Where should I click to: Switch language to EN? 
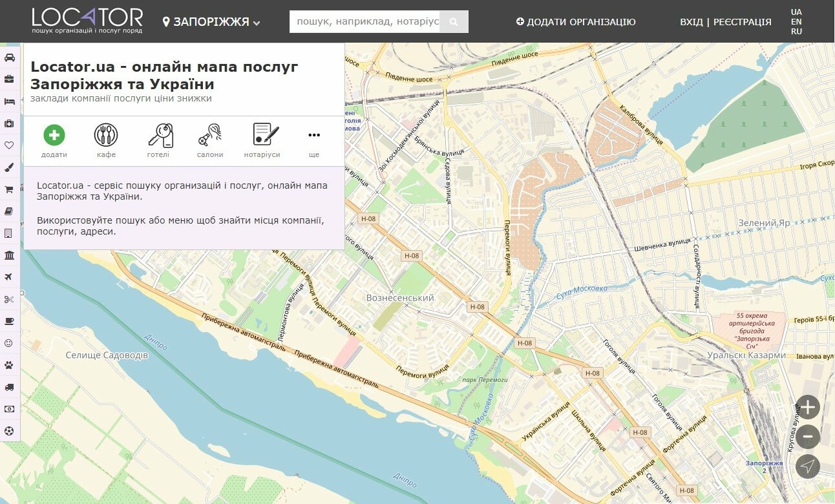pos(796,21)
